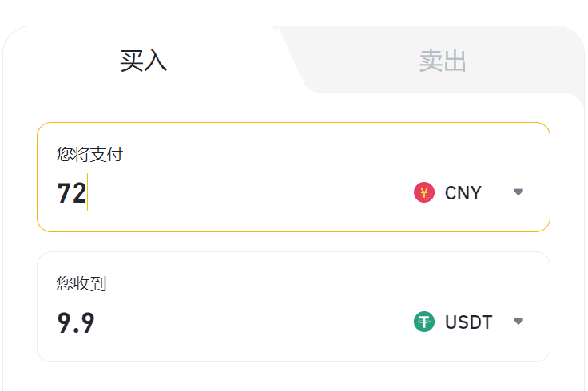This screenshot has height=391, width=588.
Task: Click the 您将支付 label
Action: tap(89, 154)
